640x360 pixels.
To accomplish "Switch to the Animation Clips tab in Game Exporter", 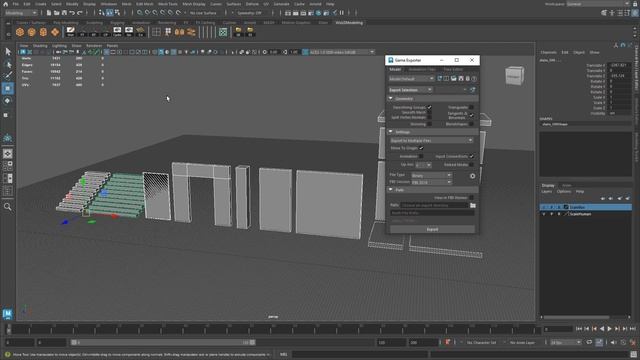I will click(422, 70).
